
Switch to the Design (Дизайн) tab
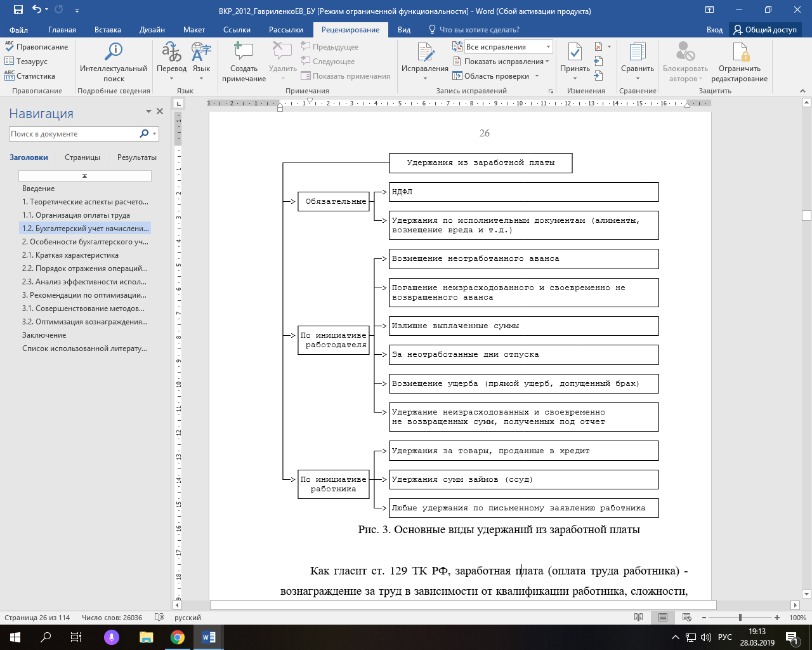[152, 30]
